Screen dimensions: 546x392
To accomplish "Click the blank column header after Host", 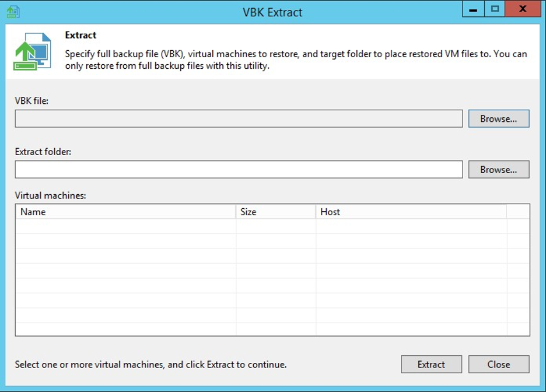I will tap(518, 212).
